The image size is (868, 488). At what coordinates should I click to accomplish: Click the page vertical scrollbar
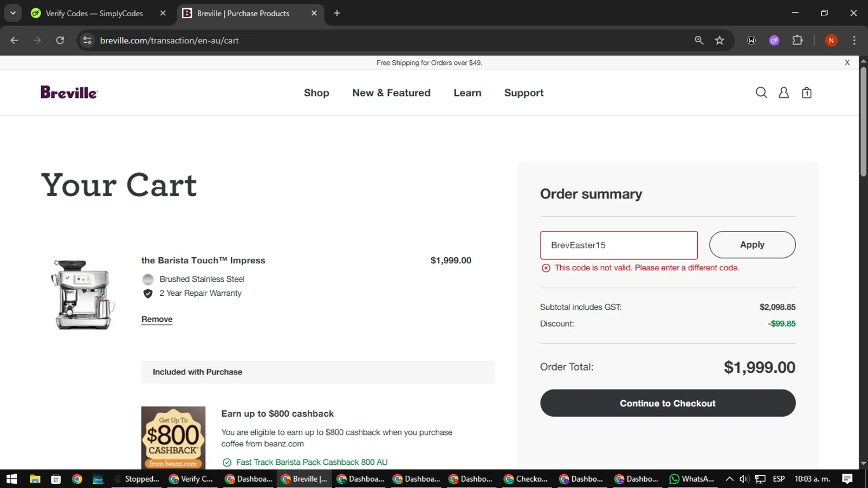pos(863,122)
